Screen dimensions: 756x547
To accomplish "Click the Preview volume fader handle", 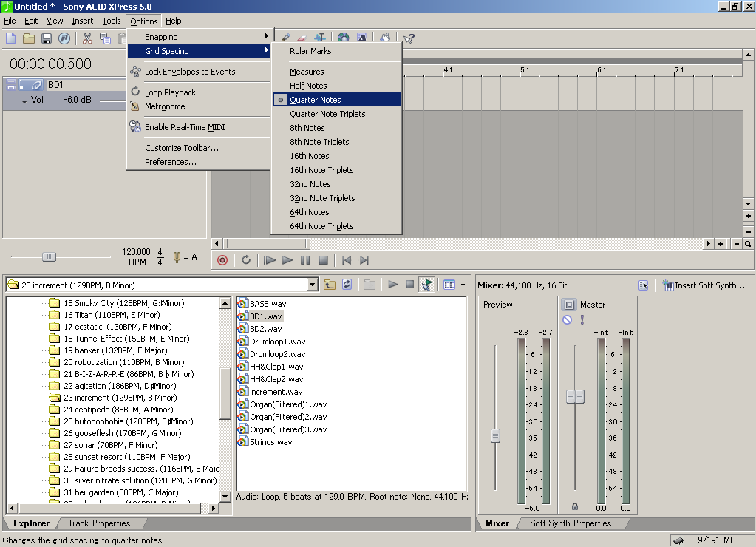I will (x=495, y=435).
